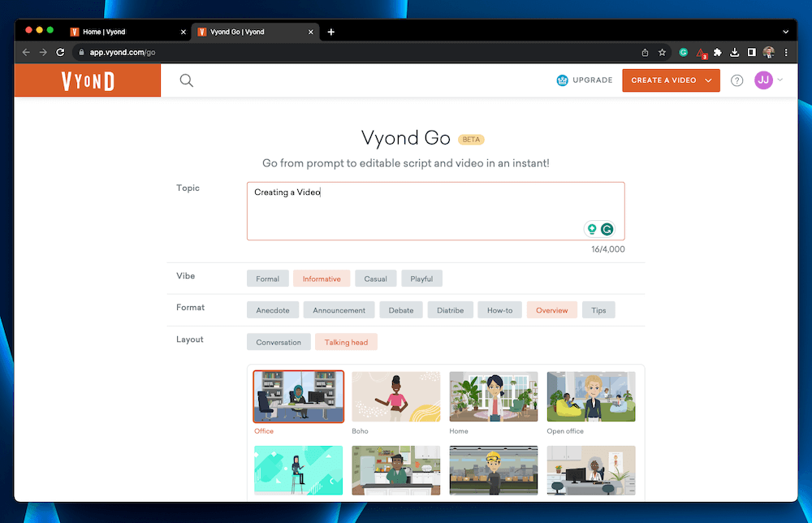Image resolution: width=812 pixels, height=523 pixels.
Task: Click the Vyond logo
Action: [88, 80]
